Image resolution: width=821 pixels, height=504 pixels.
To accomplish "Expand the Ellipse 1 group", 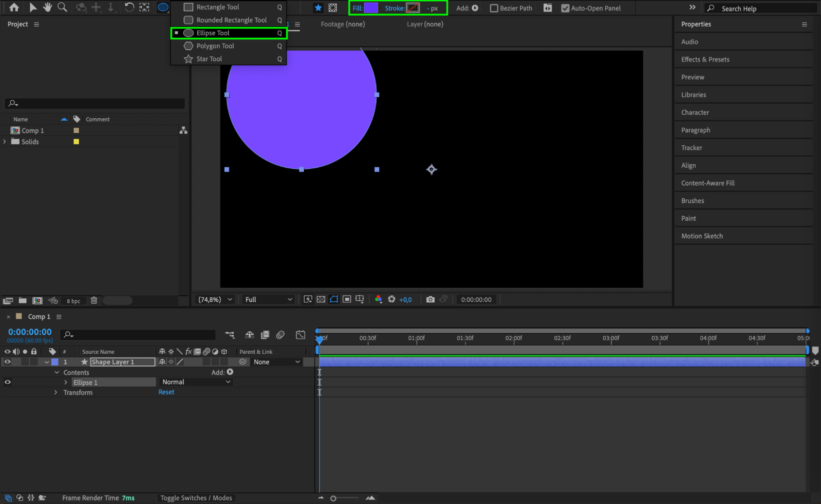I will pos(66,383).
